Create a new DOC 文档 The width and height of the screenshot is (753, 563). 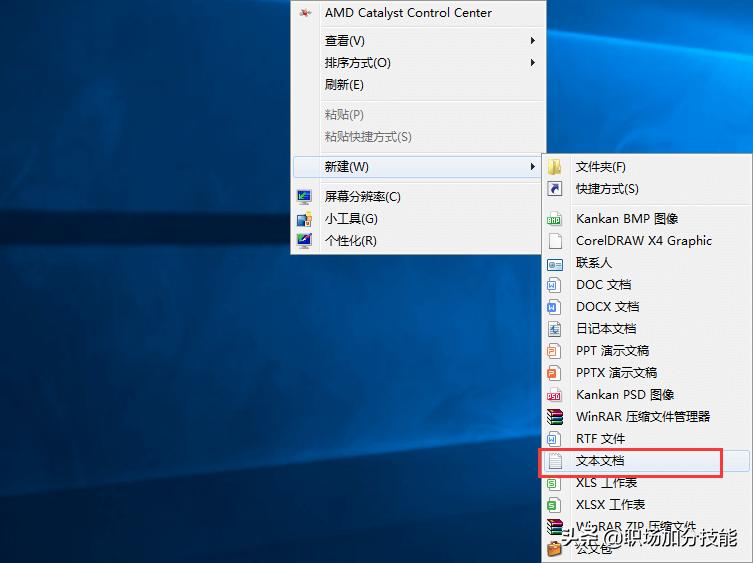click(646, 285)
